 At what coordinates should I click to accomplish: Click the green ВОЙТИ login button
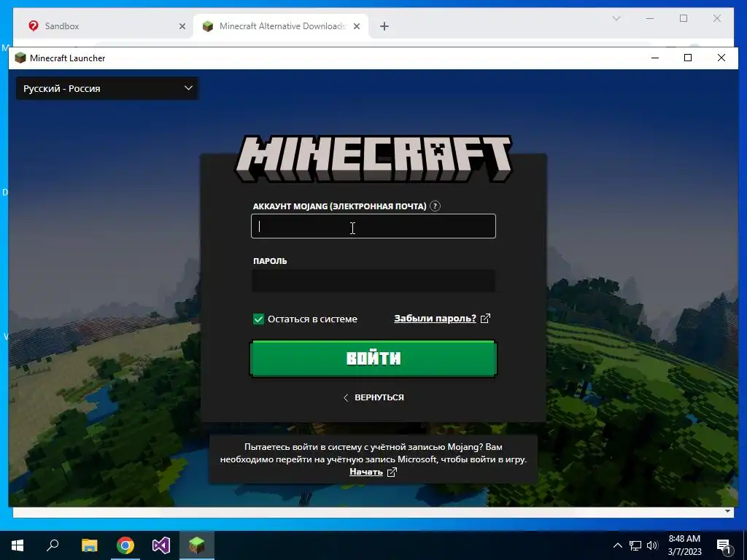click(373, 359)
